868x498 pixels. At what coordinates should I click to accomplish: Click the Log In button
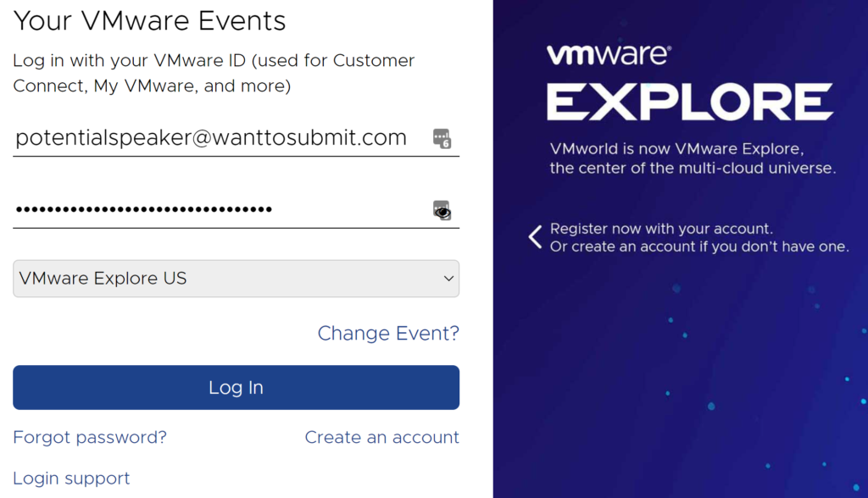click(x=236, y=387)
